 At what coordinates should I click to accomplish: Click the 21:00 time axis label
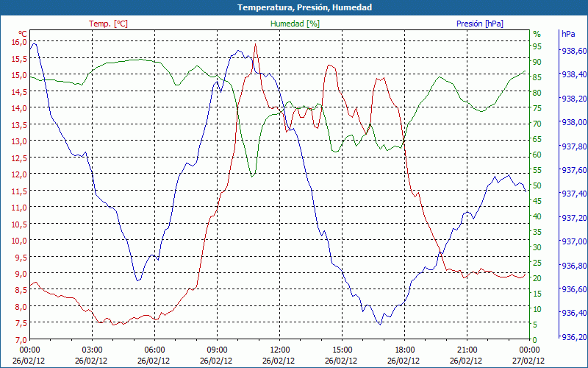coord(467,350)
